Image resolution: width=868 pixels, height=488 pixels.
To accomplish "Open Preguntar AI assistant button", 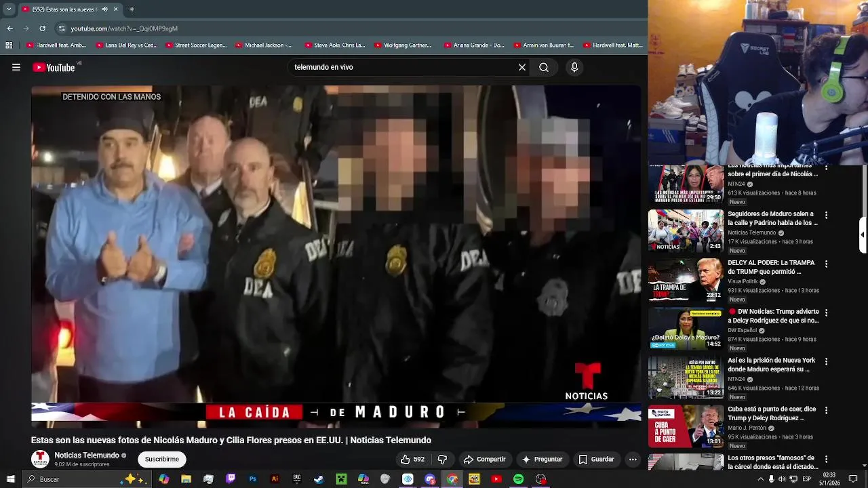I will pyautogui.click(x=541, y=460).
